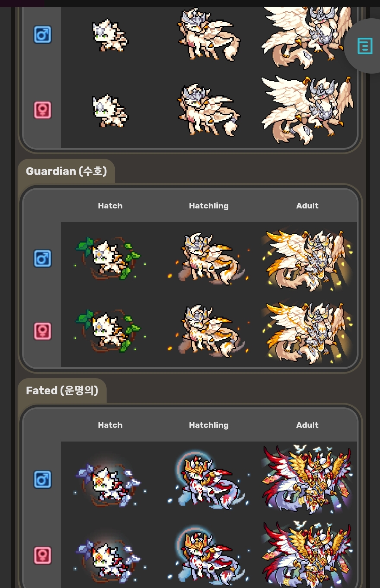The height and width of the screenshot is (588, 380).
Task: Click the Guardian table Hatch column header
Action: point(110,206)
